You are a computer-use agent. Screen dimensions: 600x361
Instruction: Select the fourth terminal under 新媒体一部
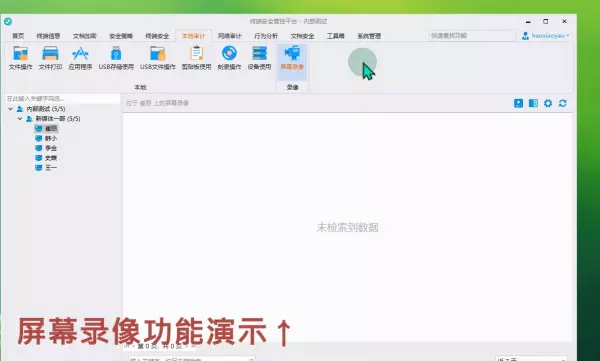pos(46,158)
